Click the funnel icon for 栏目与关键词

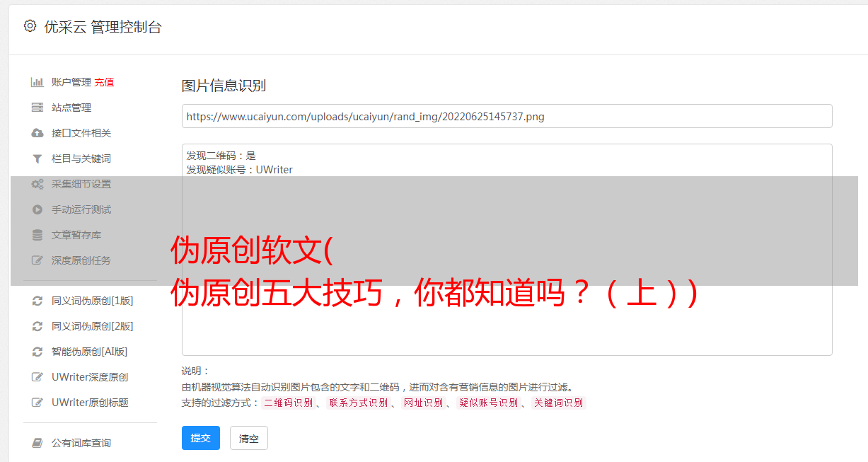pyautogui.click(x=37, y=158)
